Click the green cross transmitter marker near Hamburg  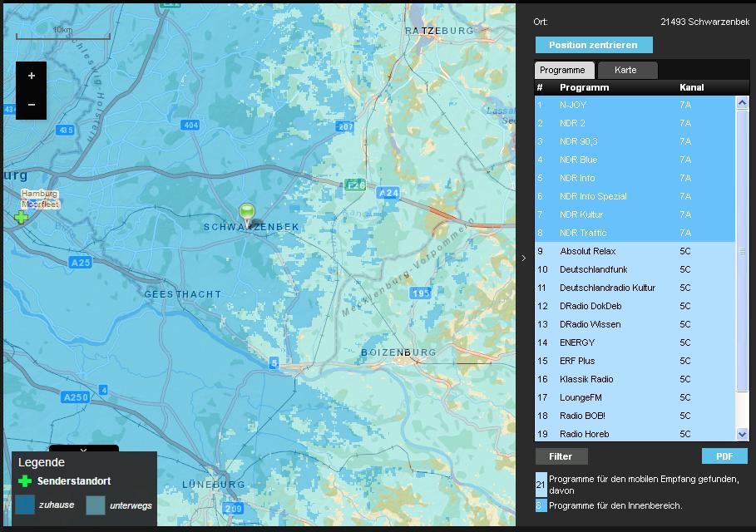21,218
